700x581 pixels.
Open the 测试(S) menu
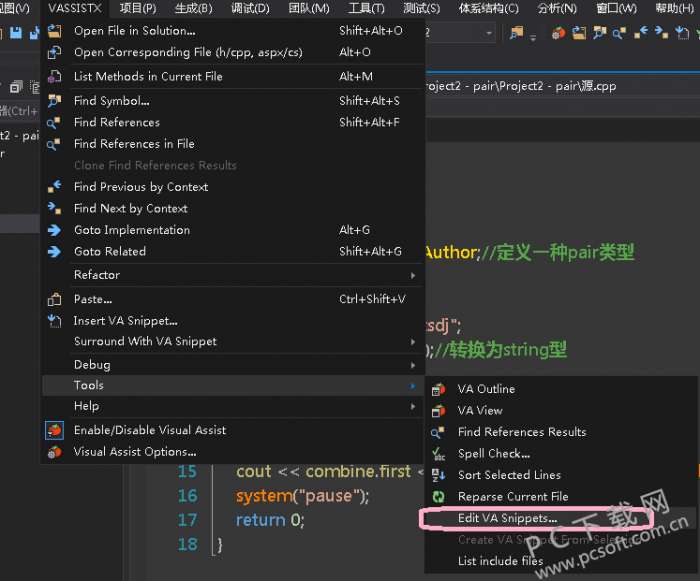421,8
